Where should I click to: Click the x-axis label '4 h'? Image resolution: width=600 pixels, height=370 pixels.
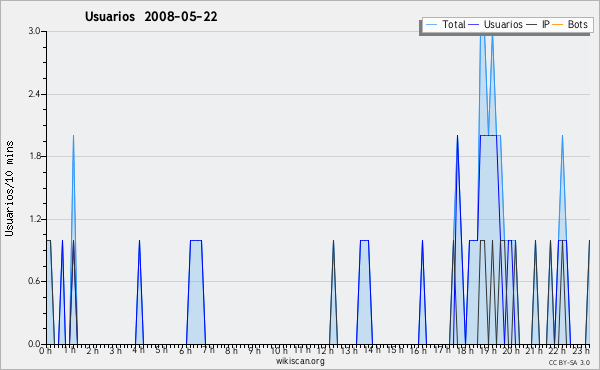(138, 350)
